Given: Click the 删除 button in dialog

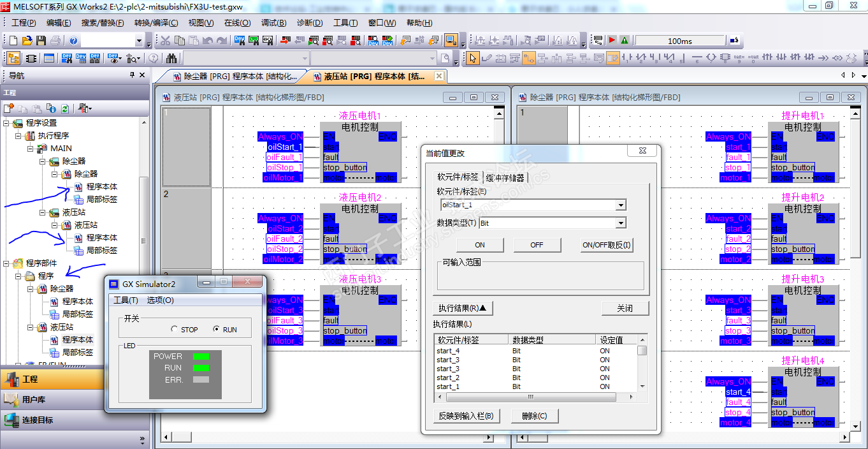Looking at the screenshot, I should [x=534, y=416].
